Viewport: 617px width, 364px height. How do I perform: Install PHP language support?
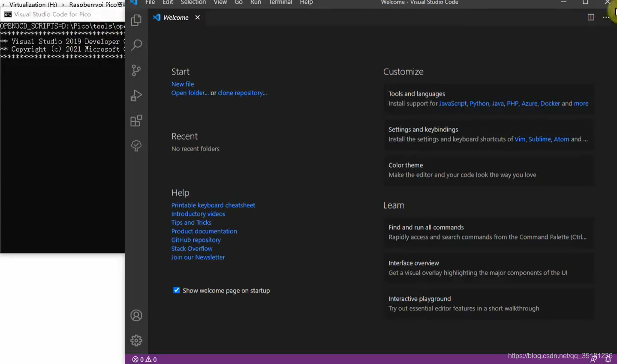tap(512, 103)
